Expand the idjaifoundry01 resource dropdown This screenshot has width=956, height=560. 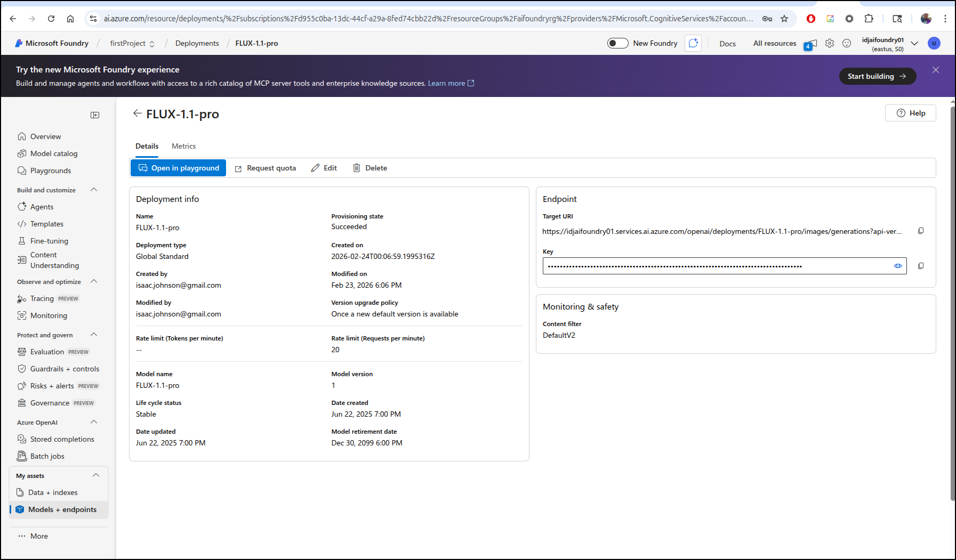[914, 43]
